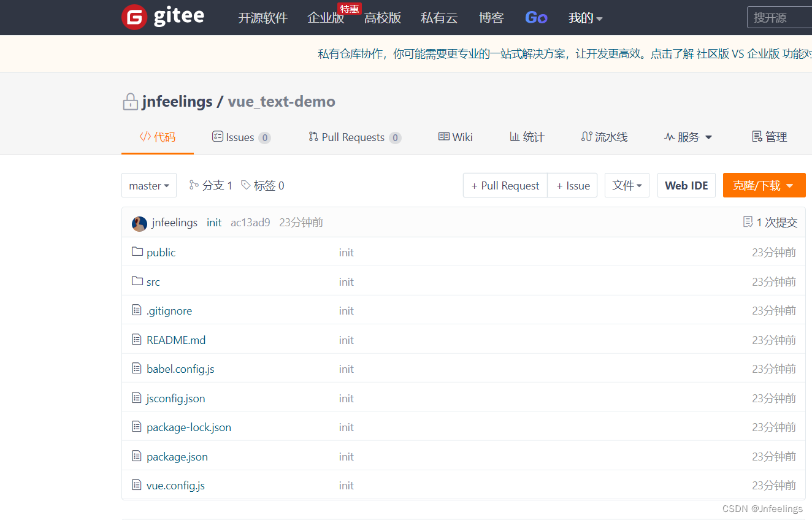Click 博客 in the top navigation
Viewport: 812px width, 520px height.
491,18
